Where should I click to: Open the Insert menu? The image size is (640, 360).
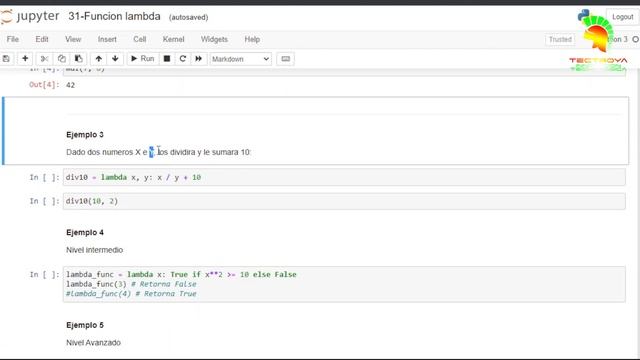point(107,39)
